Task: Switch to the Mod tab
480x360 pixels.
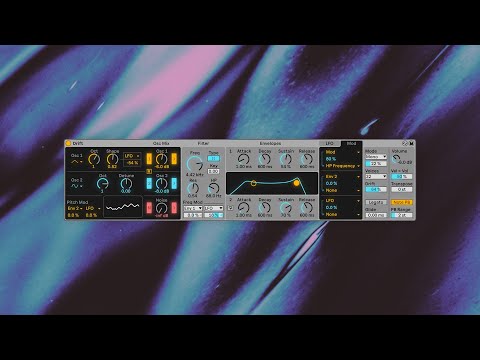Action: [x=351, y=143]
